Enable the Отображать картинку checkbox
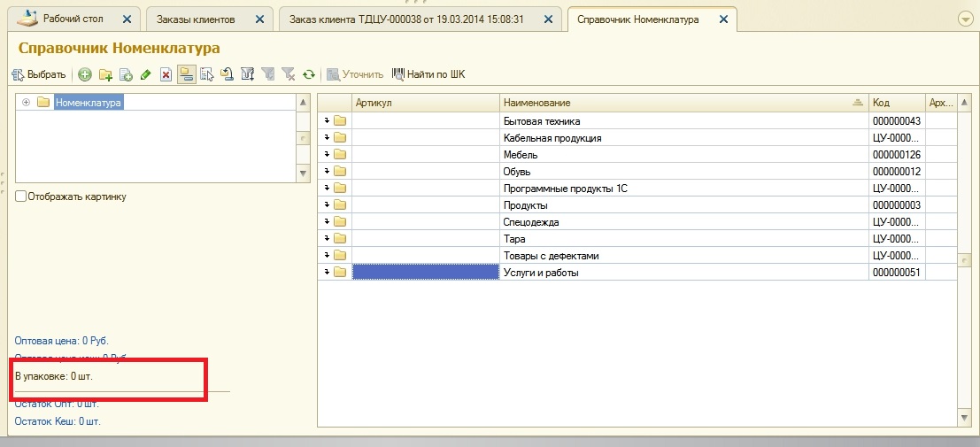Viewport: 980px width, 447px height. pos(21,197)
